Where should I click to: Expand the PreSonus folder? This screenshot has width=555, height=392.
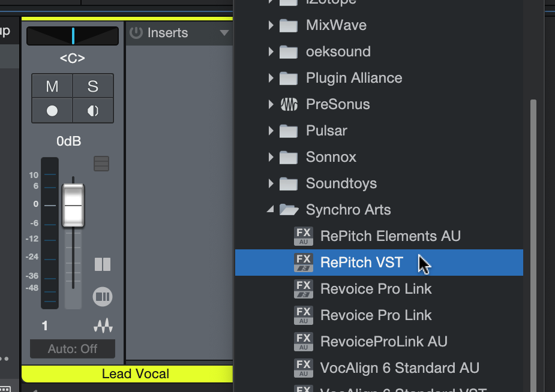(x=271, y=104)
